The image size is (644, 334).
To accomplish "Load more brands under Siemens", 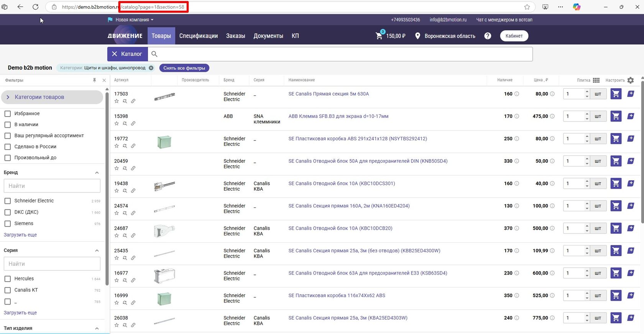I will 20,235.
